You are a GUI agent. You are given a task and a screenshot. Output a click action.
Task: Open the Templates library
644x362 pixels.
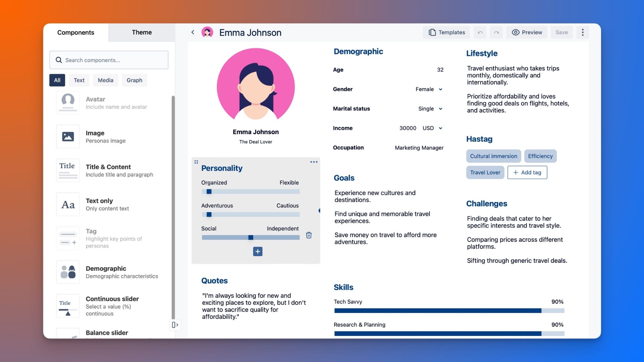(x=446, y=32)
